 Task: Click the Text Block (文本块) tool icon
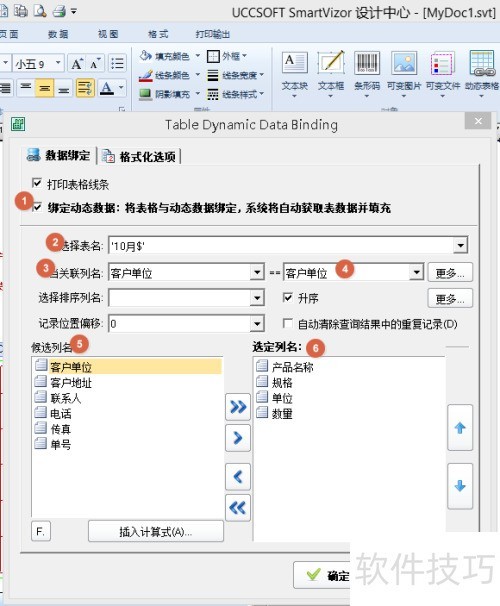pos(294,63)
